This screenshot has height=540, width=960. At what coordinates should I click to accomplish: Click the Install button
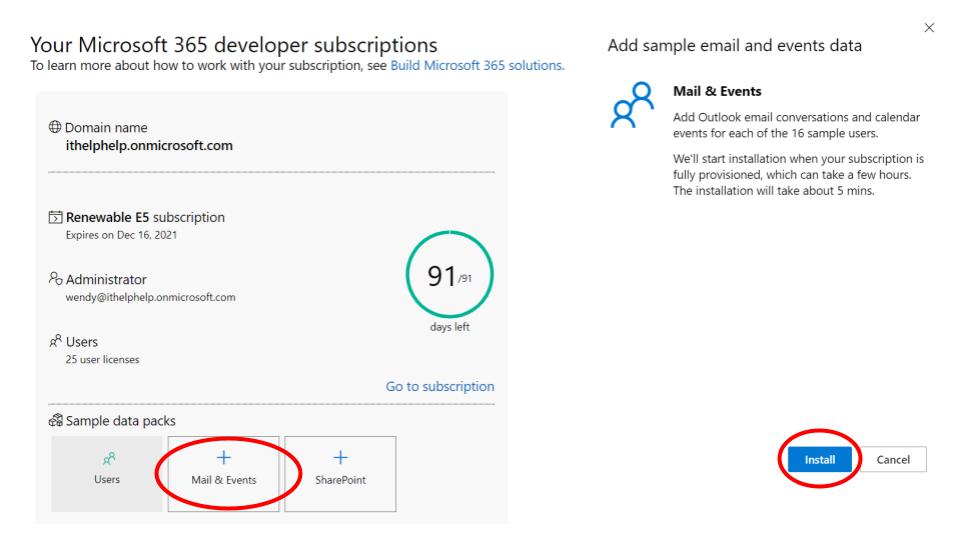(819, 460)
